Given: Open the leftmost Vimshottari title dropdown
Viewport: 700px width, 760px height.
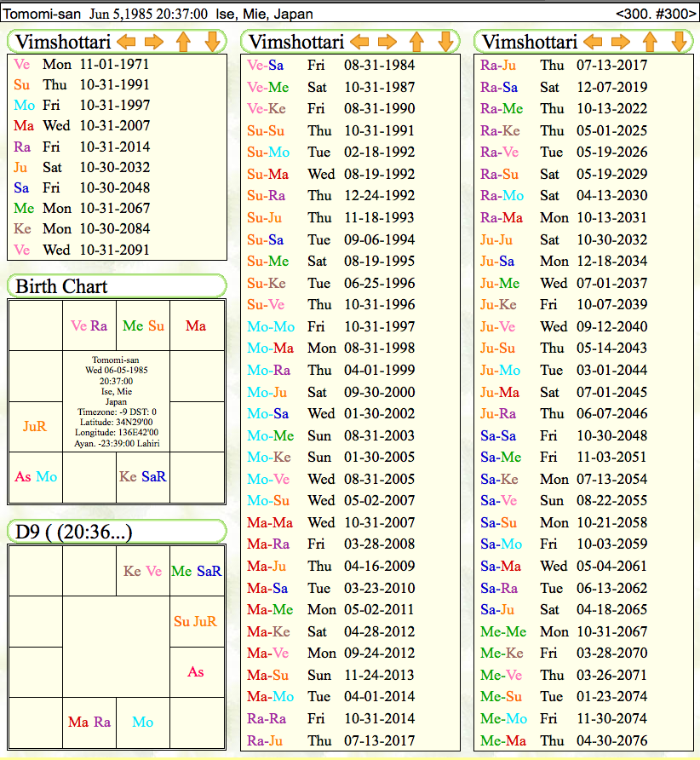Looking at the screenshot, I should click(x=63, y=42).
